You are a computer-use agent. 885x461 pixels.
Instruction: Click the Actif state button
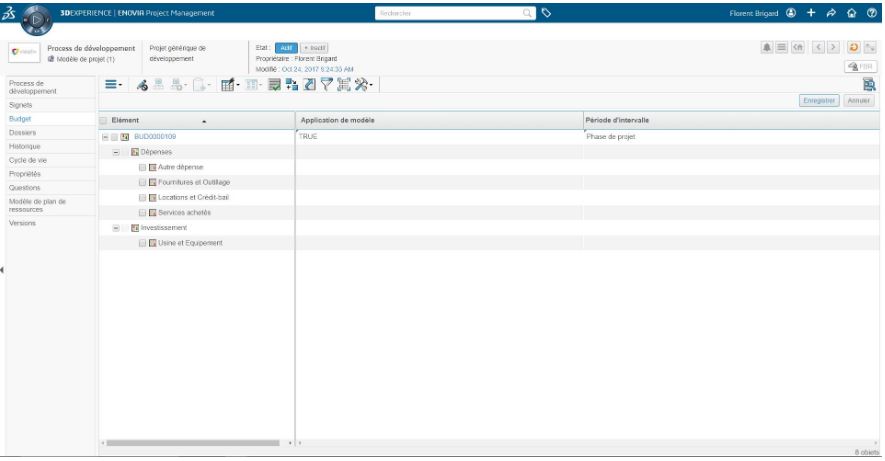pos(286,48)
